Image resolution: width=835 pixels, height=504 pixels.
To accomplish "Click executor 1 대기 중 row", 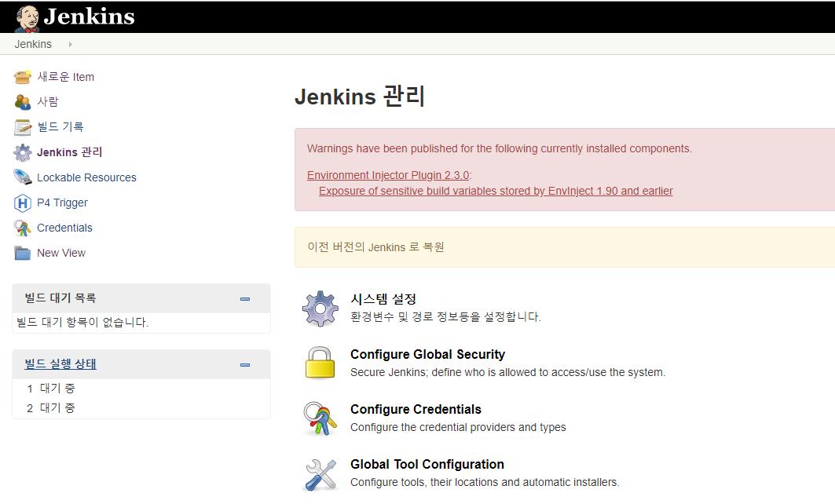I will click(141, 389).
